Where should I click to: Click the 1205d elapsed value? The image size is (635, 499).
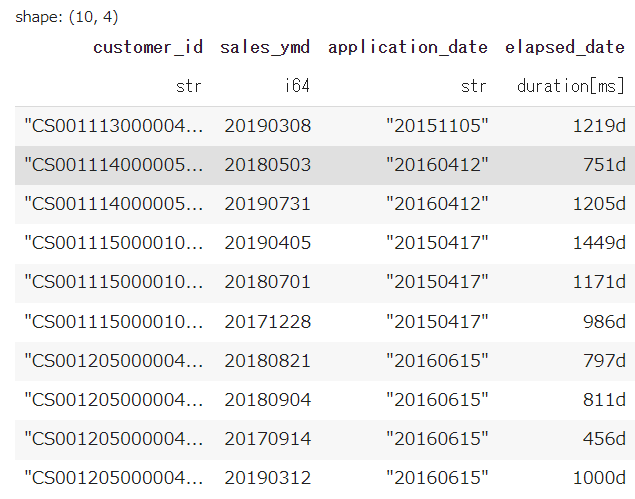[x=599, y=204]
